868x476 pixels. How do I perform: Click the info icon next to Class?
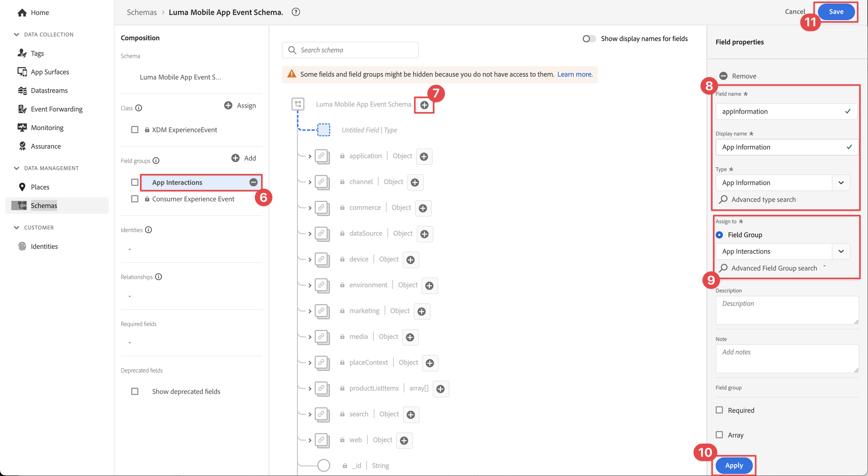click(139, 108)
